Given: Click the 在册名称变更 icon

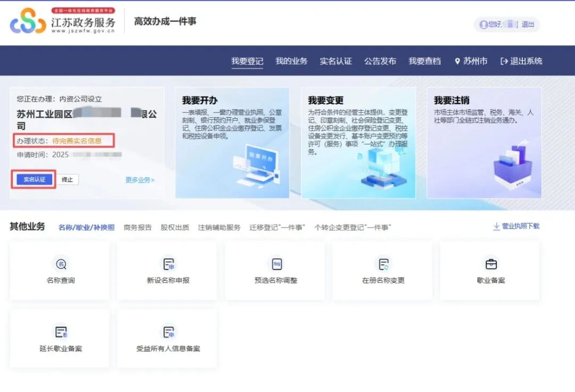Looking at the screenshot, I should [383, 264].
